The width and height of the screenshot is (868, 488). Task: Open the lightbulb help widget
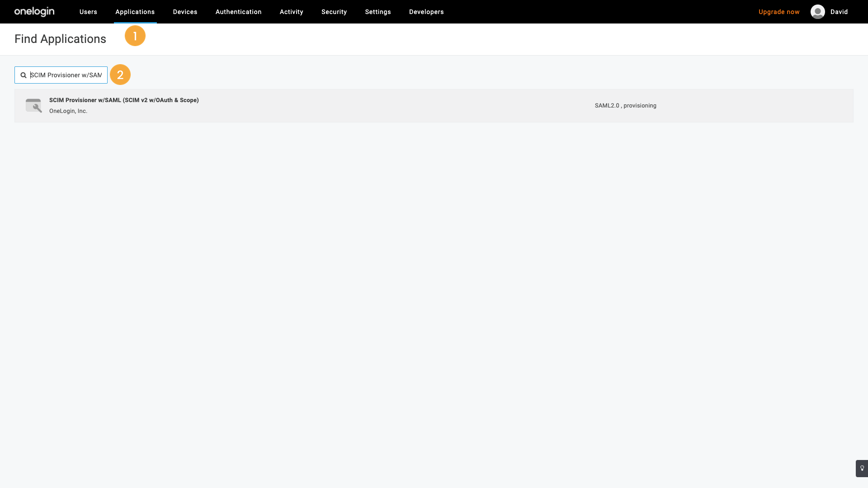(862, 469)
